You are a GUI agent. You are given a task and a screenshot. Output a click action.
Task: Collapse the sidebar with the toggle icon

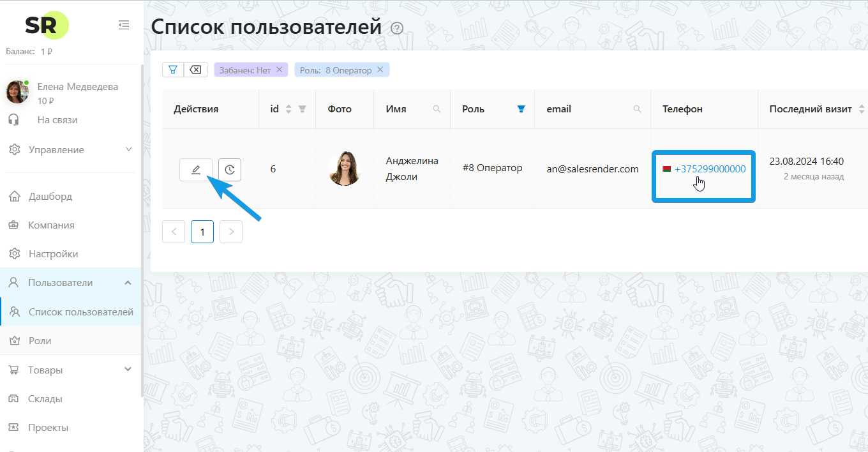[124, 24]
